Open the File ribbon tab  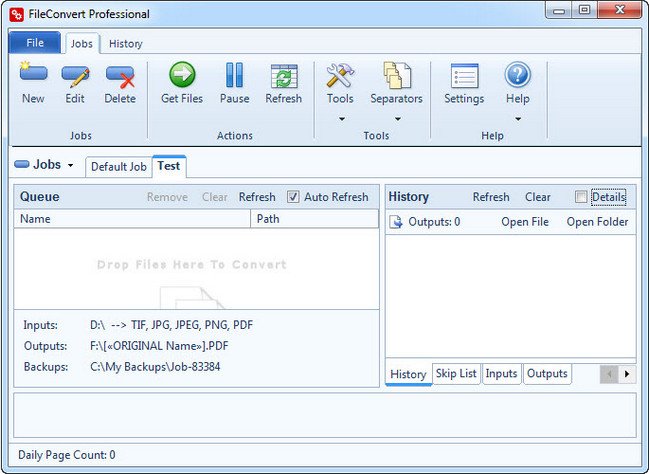tap(35, 43)
